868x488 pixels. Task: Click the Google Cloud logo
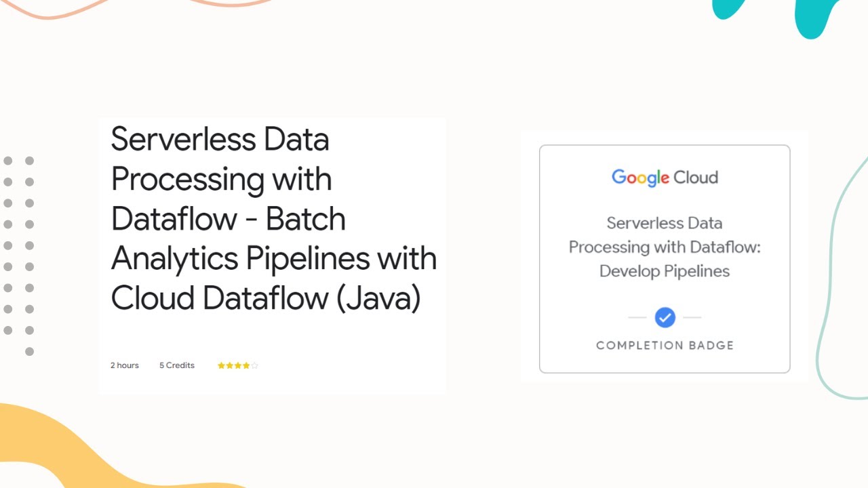[x=665, y=178]
